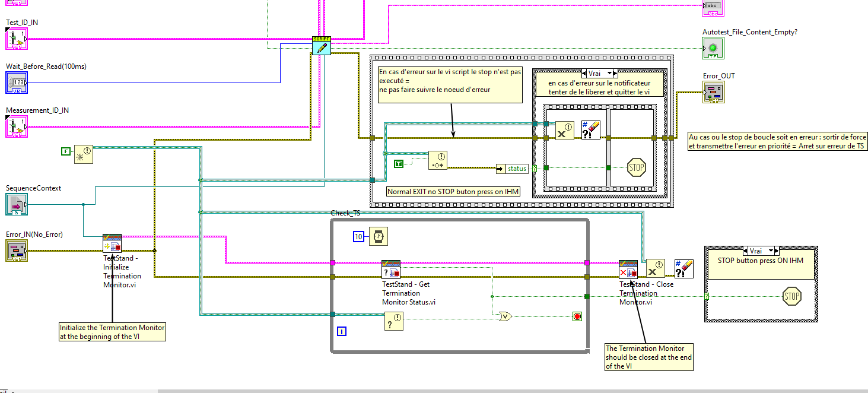Open the Vrai case selector above STOP button press comment

(761, 251)
